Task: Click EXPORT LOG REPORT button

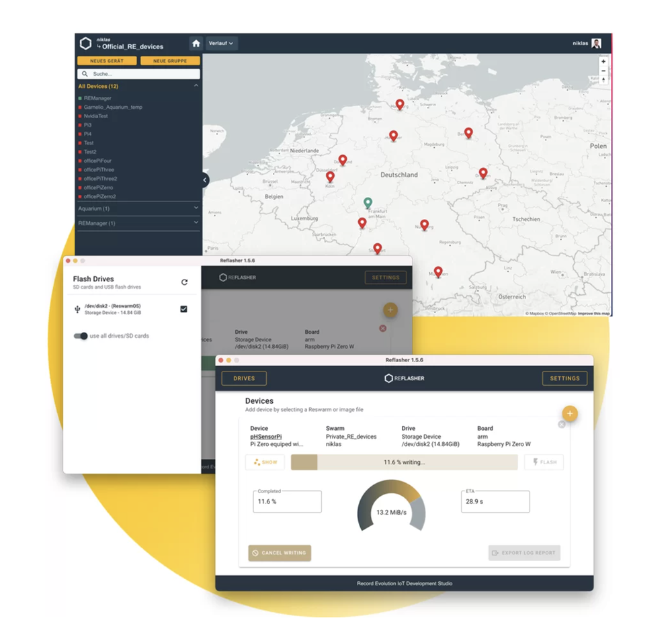Action: pos(524,553)
